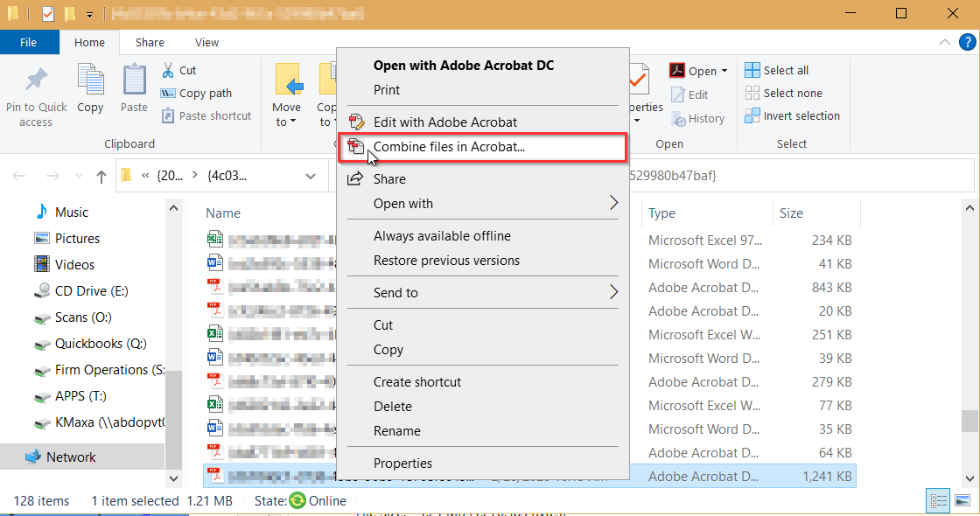Expand the Open button dropdown arrow in the ribbon
Image resolution: width=980 pixels, height=516 pixels.
(x=724, y=71)
